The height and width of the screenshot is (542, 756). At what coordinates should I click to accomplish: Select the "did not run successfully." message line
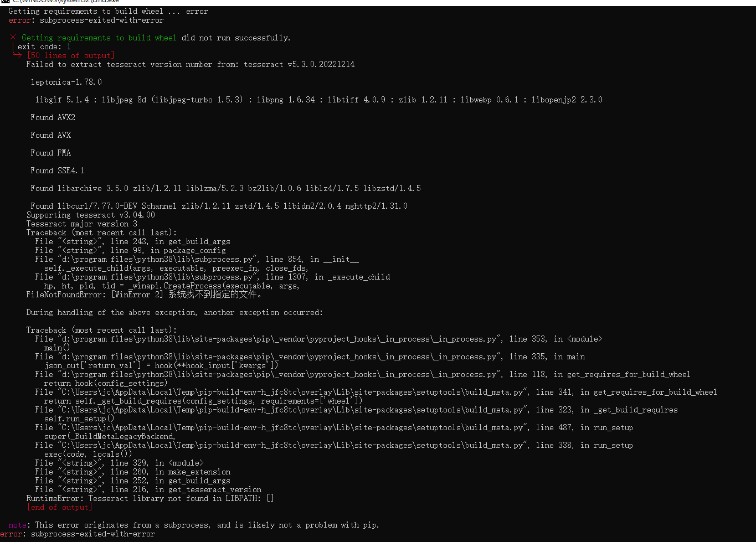[150, 38]
